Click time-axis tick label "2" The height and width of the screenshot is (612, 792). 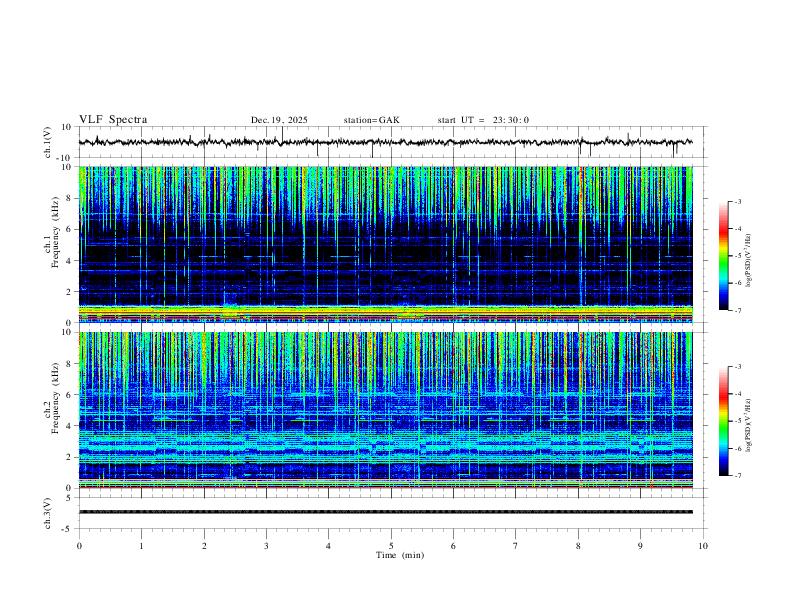tap(204, 546)
